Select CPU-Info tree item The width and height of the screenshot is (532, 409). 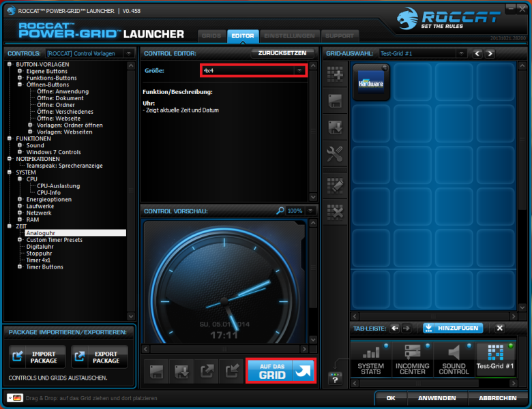pyautogui.click(x=49, y=193)
